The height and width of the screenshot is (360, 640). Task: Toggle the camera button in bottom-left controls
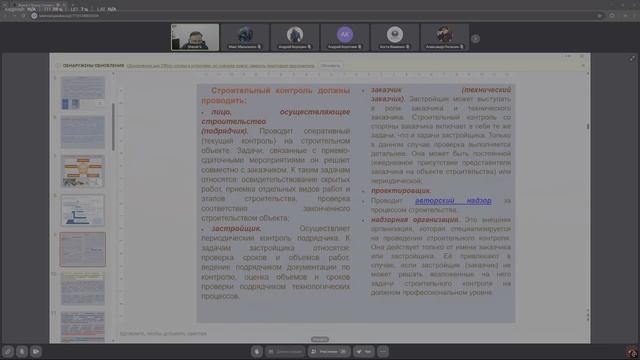pyautogui.click(x=36, y=351)
